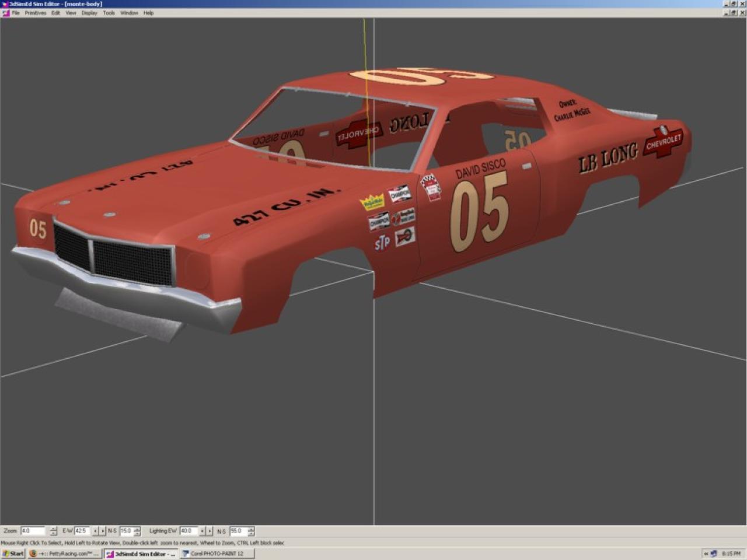Screen dimensions: 747x560
Task: Click the Lighting E/W value field
Action: (x=189, y=531)
